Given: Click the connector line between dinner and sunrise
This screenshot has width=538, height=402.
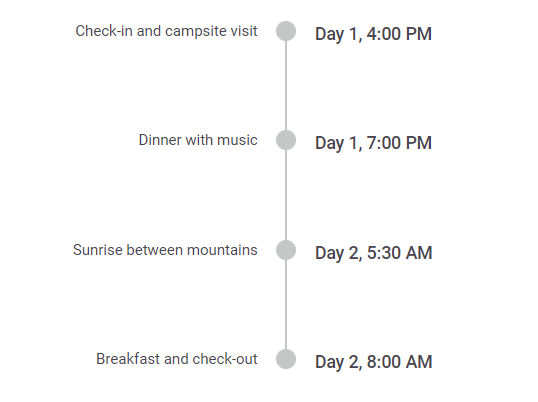Looking at the screenshot, I should click(x=286, y=195).
